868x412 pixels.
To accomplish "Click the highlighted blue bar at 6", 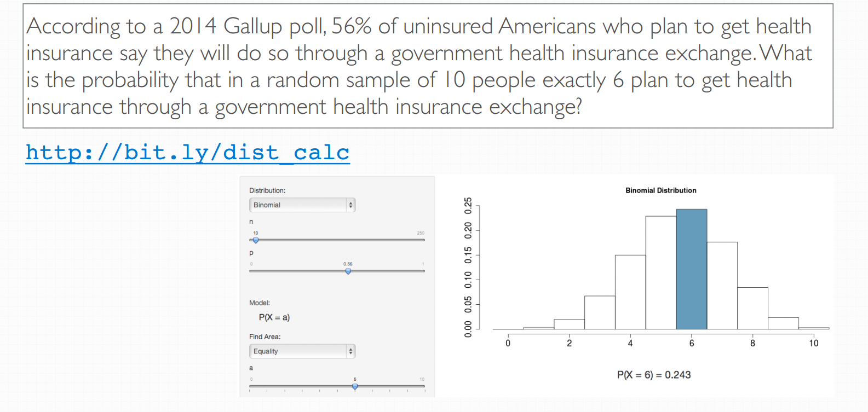I will click(692, 269).
